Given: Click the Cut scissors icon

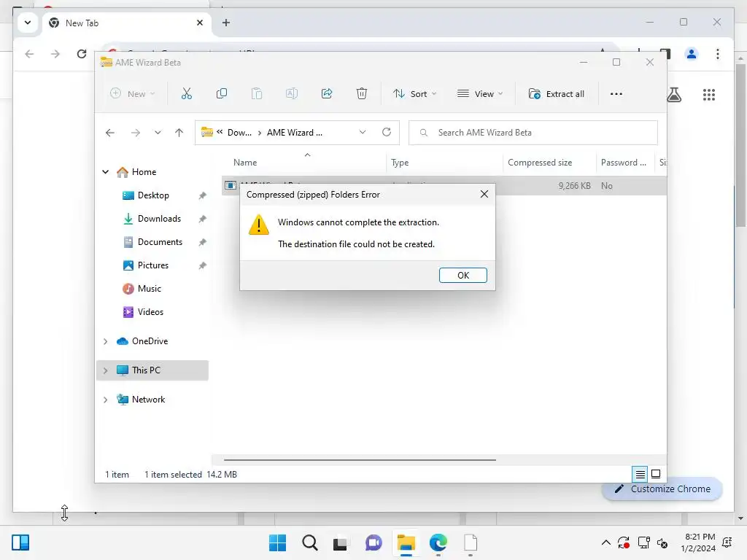Looking at the screenshot, I should pos(186,94).
